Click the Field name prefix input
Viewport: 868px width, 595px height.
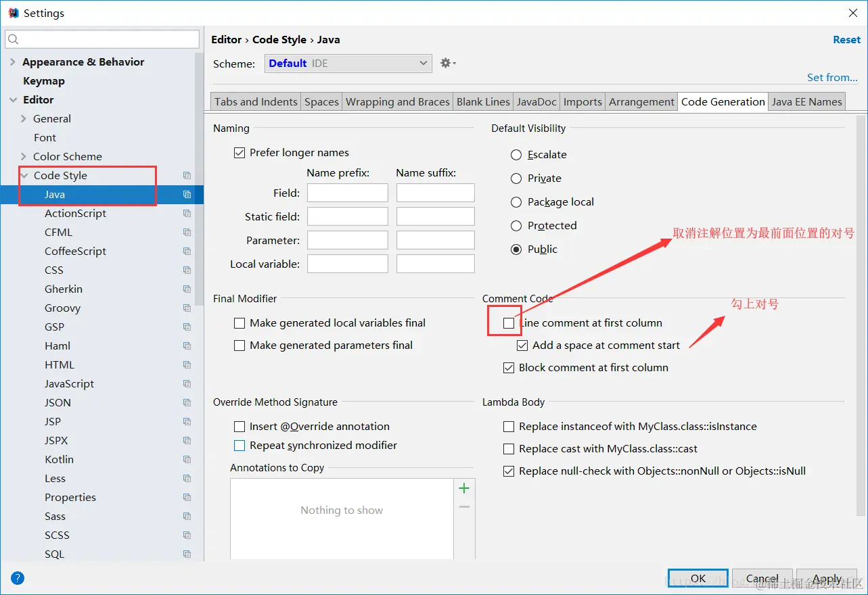348,193
